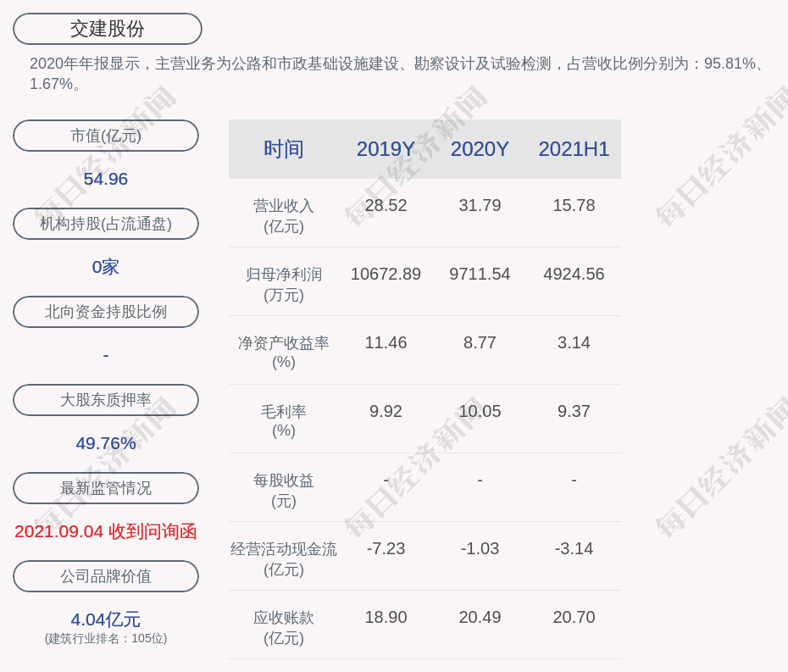Select the 北向资金持股比例 label pill

coord(106,312)
